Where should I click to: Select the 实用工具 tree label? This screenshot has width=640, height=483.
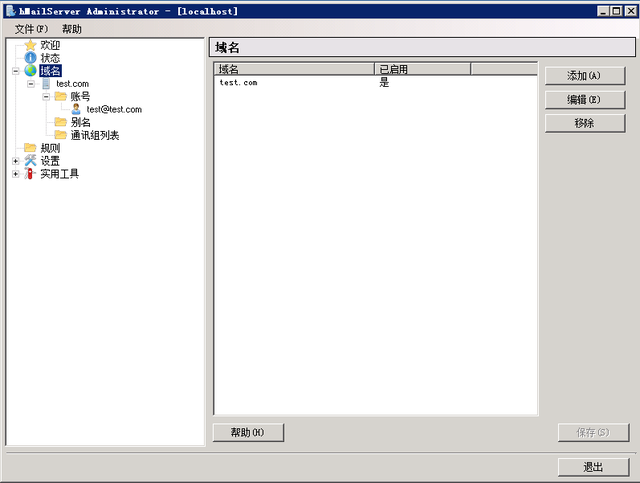[60, 174]
